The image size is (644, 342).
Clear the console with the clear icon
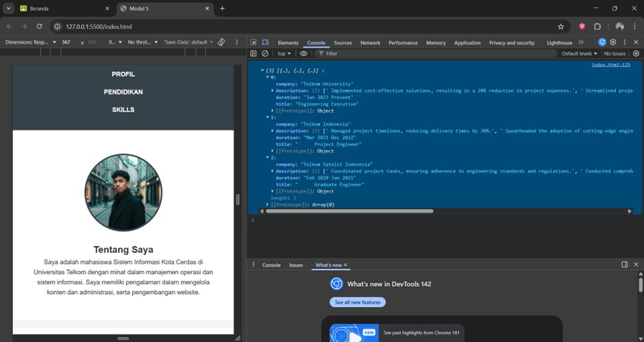(265, 53)
